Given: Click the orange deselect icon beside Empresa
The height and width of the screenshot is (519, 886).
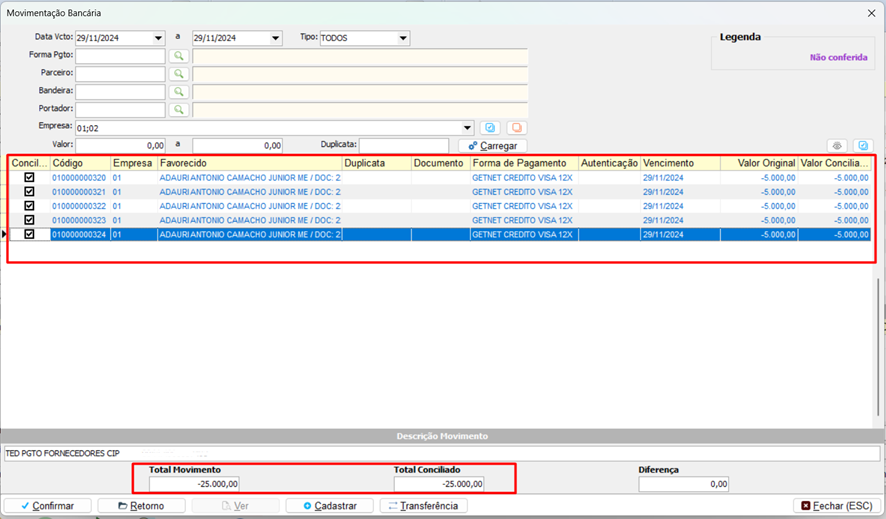Looking at the screenshot, I should coord(516,128).
